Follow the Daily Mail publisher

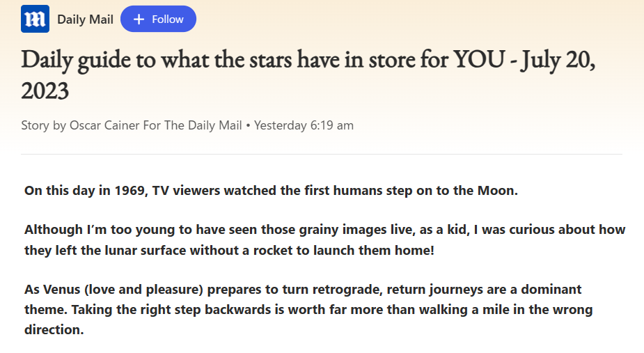[x=158, y=19]
